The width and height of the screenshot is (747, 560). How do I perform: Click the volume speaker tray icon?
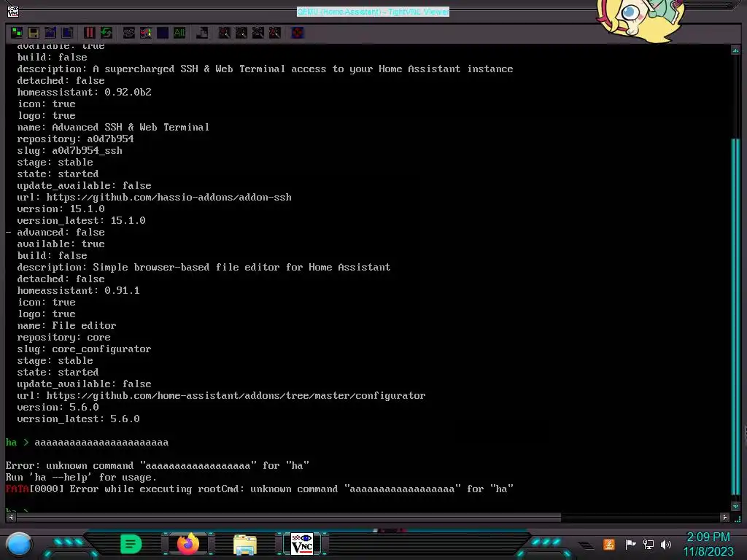pyautogui.click(x=666, y=544)
